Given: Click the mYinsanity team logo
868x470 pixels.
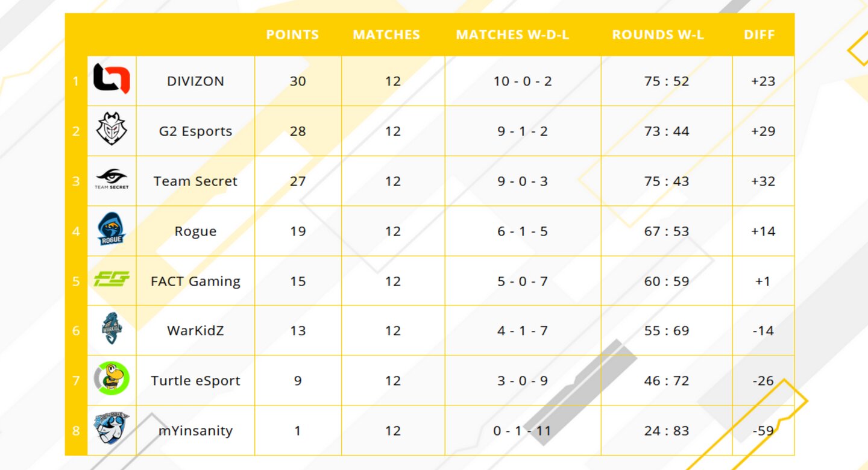Looking at the screenshot, I should point(112,428).
